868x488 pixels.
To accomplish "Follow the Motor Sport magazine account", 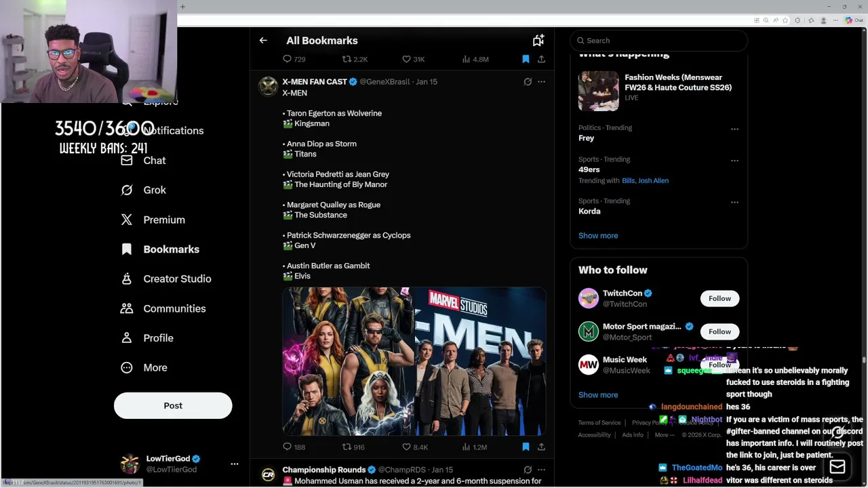I will pyautogui.click(x=719, y=331).
